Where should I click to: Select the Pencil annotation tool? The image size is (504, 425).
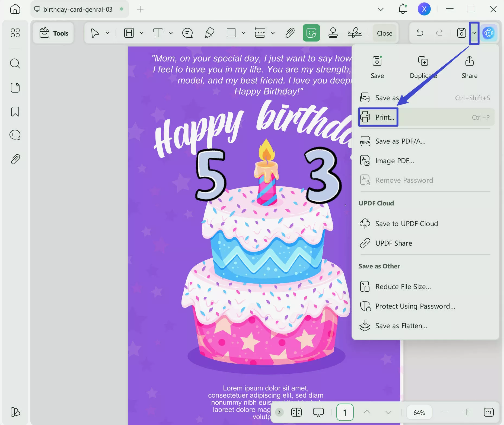[x=209, y=33]
